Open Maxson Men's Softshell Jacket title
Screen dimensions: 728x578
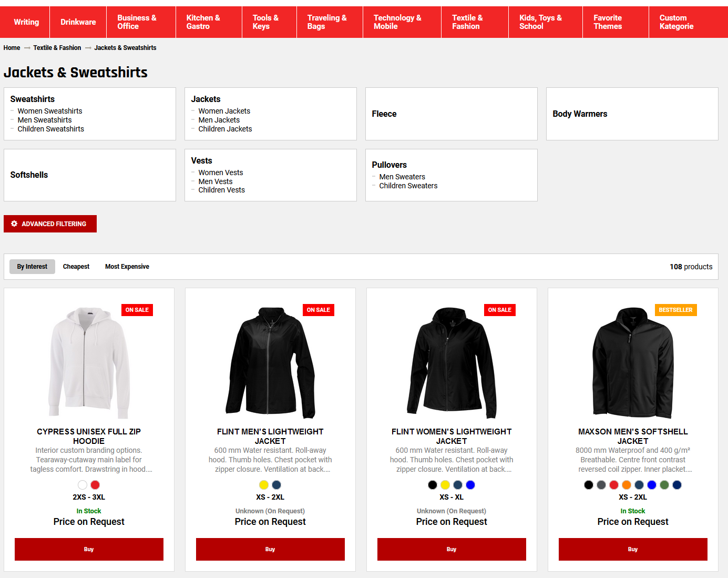(633, 436)
